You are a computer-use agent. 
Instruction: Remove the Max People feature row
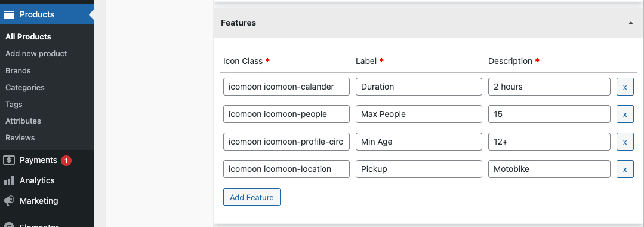point(625,114)
